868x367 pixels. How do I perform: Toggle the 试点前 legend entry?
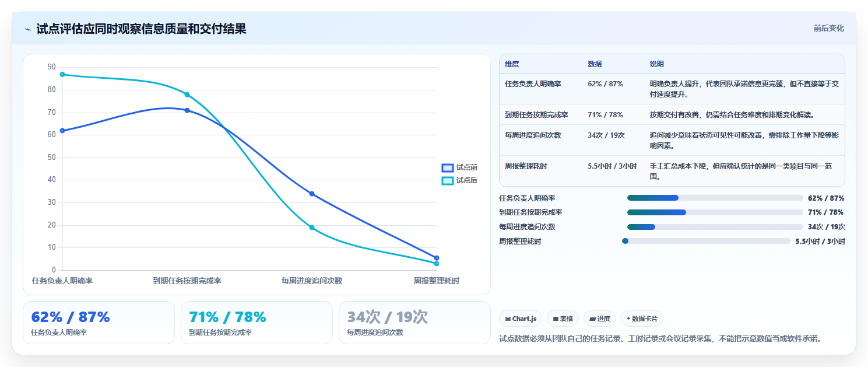click(x=460, y=167)
